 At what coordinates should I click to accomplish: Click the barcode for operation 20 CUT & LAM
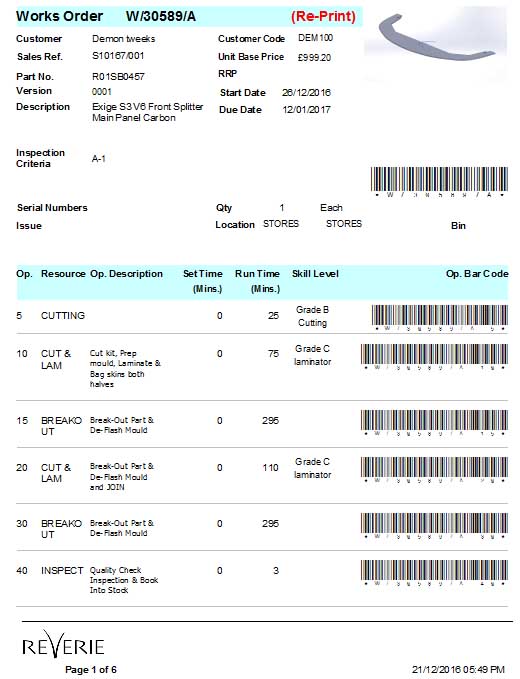click(x=434, y=467)
